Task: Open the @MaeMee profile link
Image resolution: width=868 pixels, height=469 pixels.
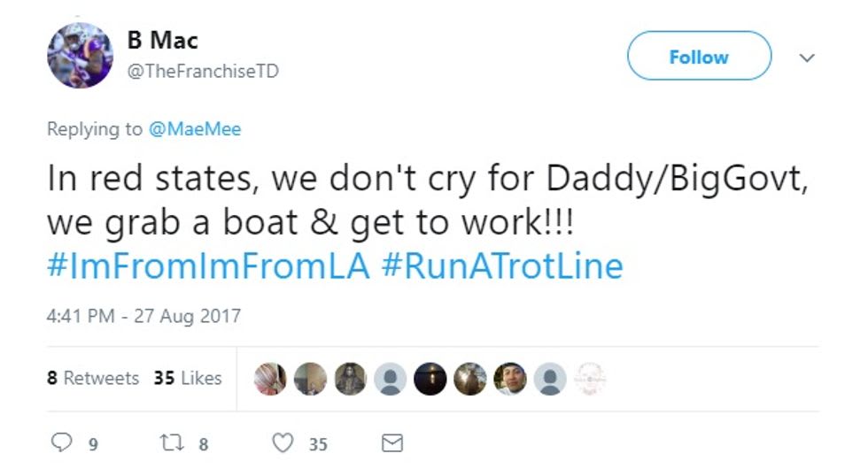Action: pos(195,129)
